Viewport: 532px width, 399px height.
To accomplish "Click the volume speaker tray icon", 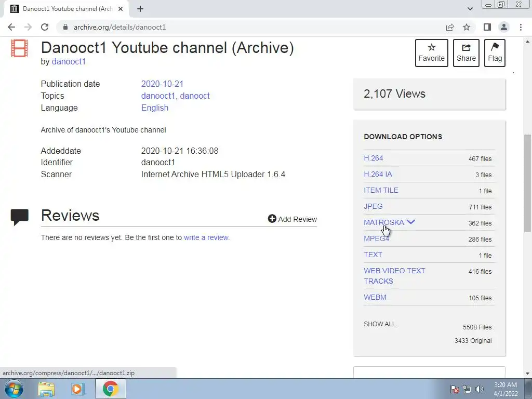I will (480, 389).
